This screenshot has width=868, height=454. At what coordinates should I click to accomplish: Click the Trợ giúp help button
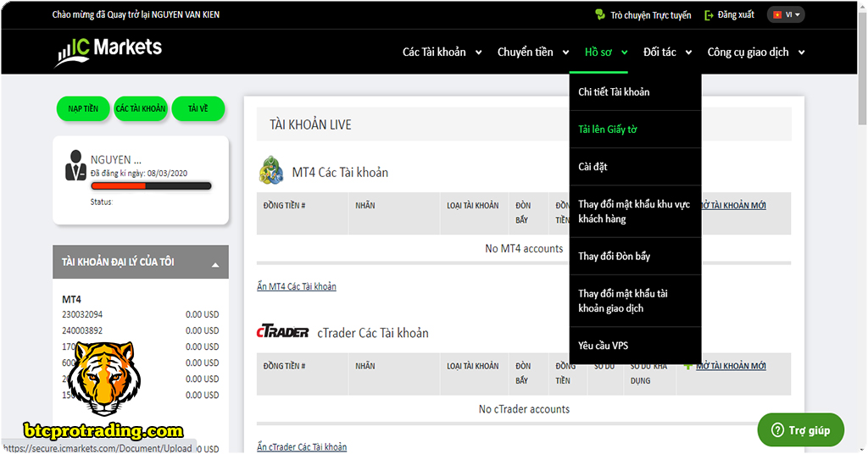pyautogui.click(x=800, y=430)
